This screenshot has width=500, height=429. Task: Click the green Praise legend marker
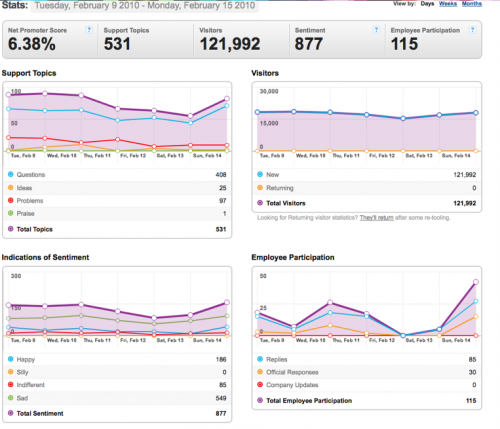click(x=10, y=213)
